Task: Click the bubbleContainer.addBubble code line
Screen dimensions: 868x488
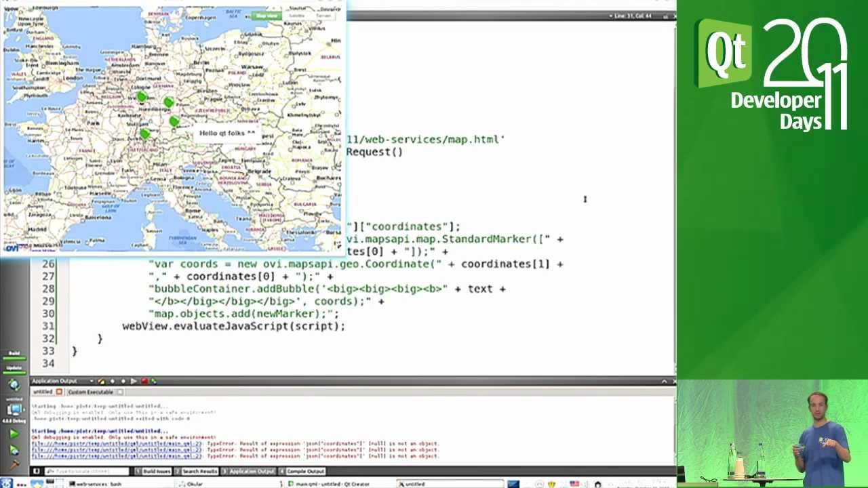Action: point(327,289)
